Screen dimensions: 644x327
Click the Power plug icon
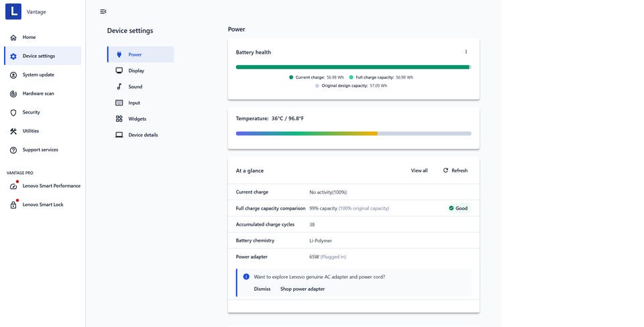point(119,54)
